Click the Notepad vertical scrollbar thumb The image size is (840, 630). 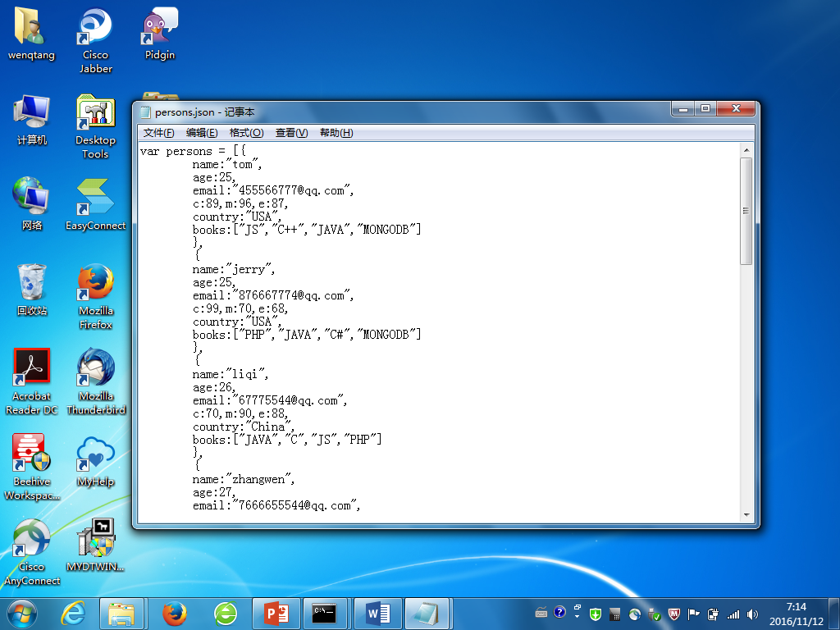(746, 211)
